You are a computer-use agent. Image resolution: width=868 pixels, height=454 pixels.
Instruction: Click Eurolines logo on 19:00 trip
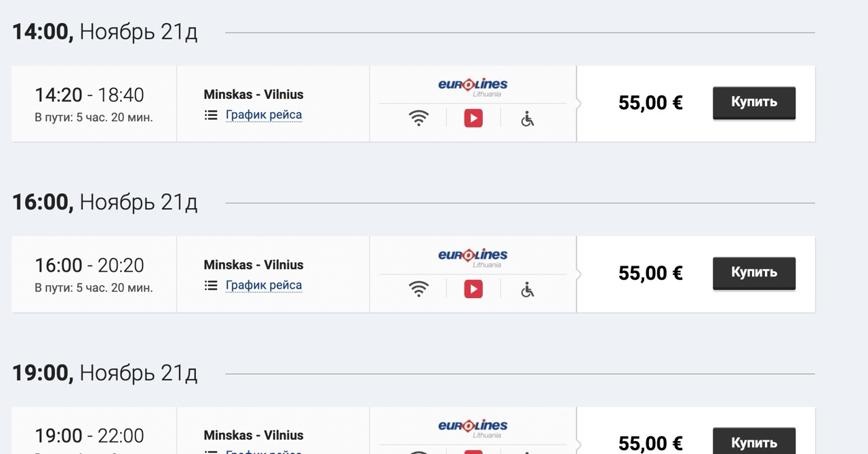click(x=473, y=427)
